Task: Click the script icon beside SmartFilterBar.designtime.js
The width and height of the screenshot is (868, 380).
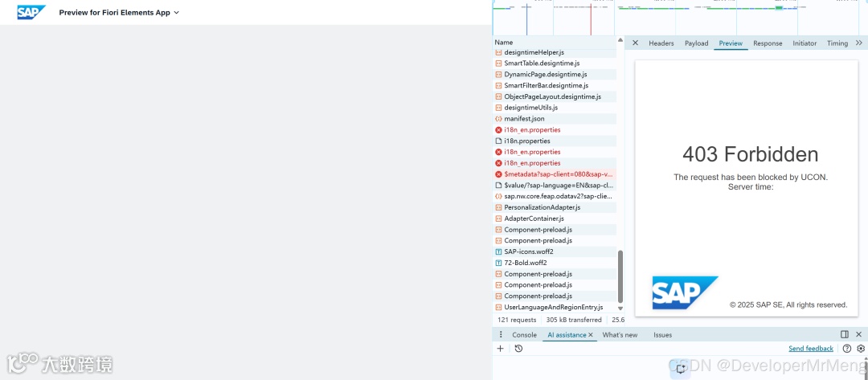Action: pos(498,86)
